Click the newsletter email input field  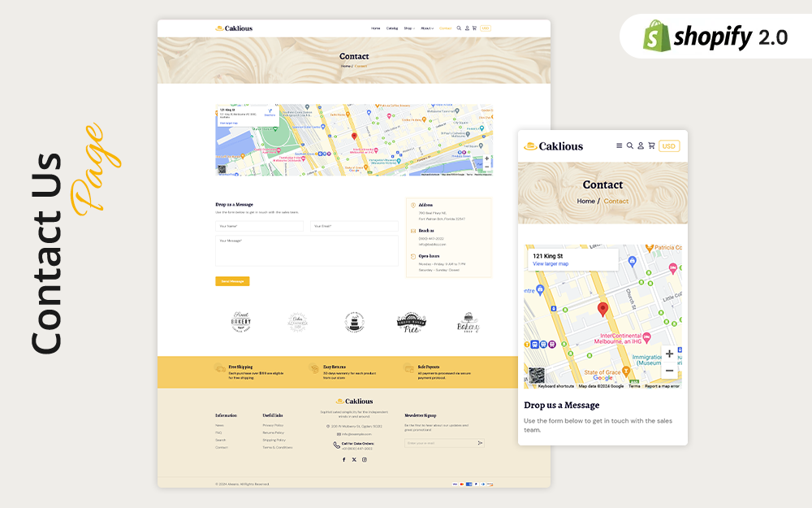click(439, 443)
